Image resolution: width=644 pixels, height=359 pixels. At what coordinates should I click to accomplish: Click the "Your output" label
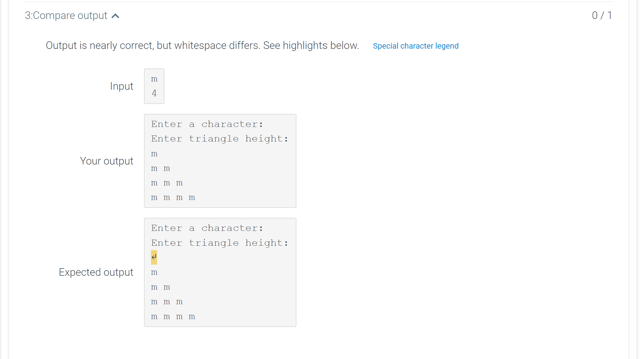[106, 161]
